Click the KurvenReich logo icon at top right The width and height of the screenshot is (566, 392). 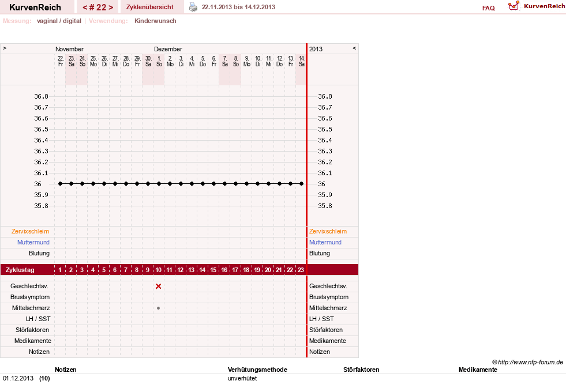click(513, 6)
